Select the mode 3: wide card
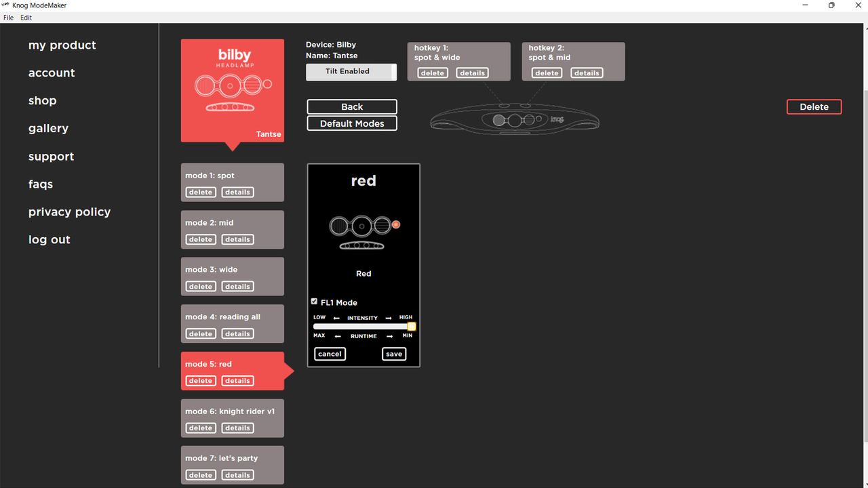 (233, 277)
